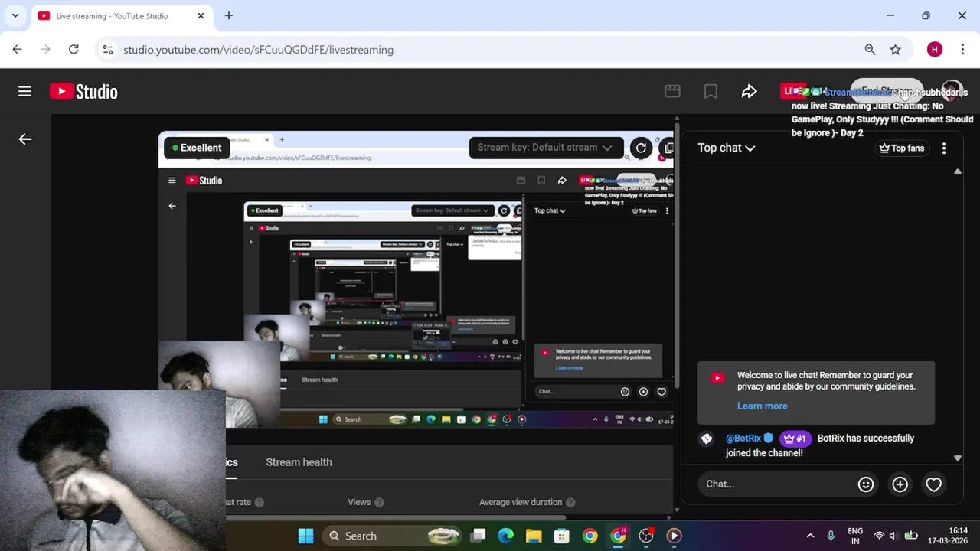Screen dimensions: 980x551
Task: Open the media player icon on taskbar
Action: click(x=674, y=536)
